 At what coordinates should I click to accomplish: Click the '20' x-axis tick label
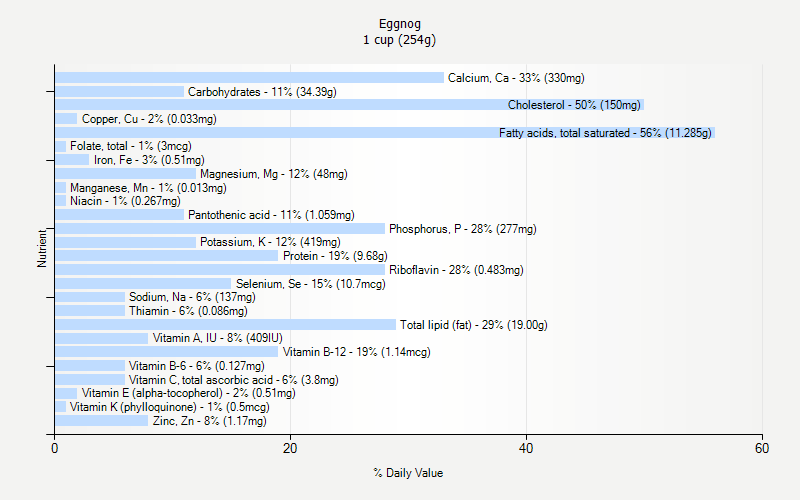click(x=290, y=448)
